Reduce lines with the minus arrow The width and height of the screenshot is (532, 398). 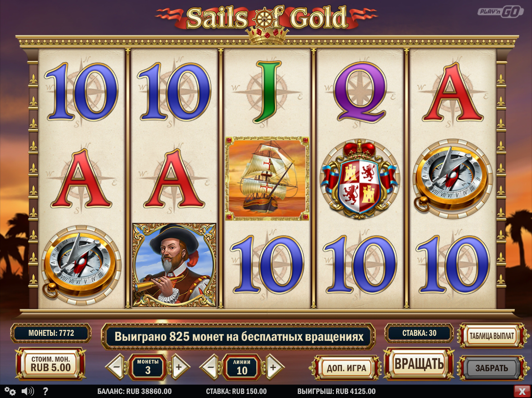pos(210,367)
